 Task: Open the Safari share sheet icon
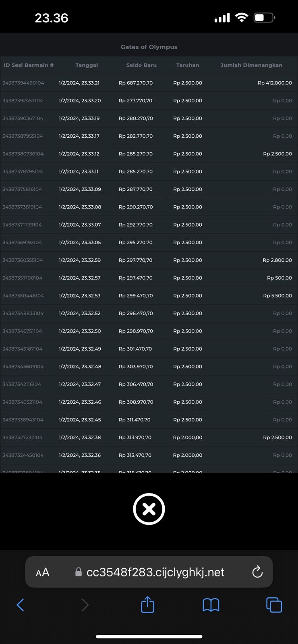tap(148, 605)
